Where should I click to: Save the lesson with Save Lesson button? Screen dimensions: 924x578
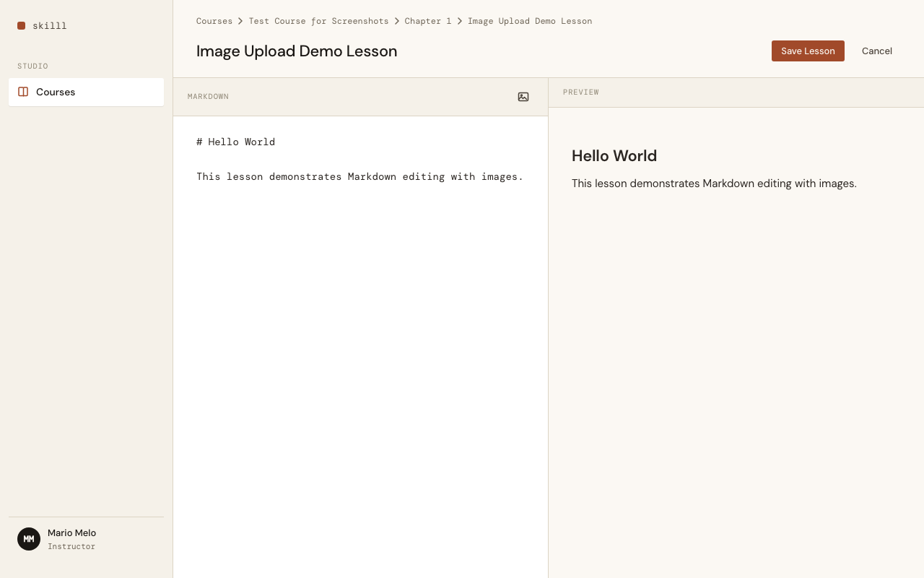(808, 51)
